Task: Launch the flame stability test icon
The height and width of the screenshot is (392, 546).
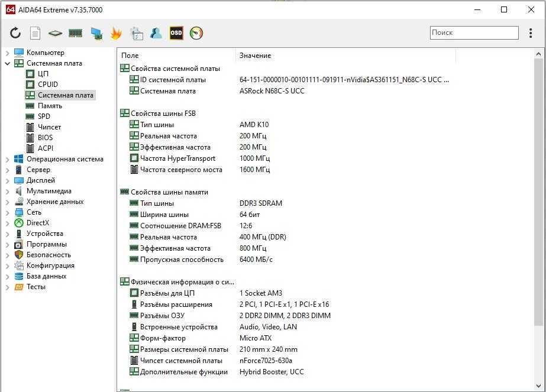Action: pyautogui.click(x=116, y=33)
